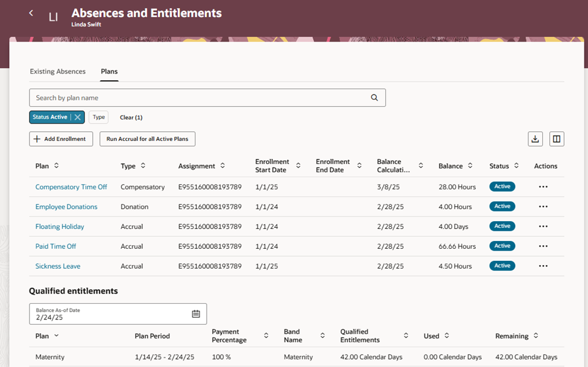The image size is (588, 367).
Task: Open the Type filter dropdown
Action: click(99, 117)
